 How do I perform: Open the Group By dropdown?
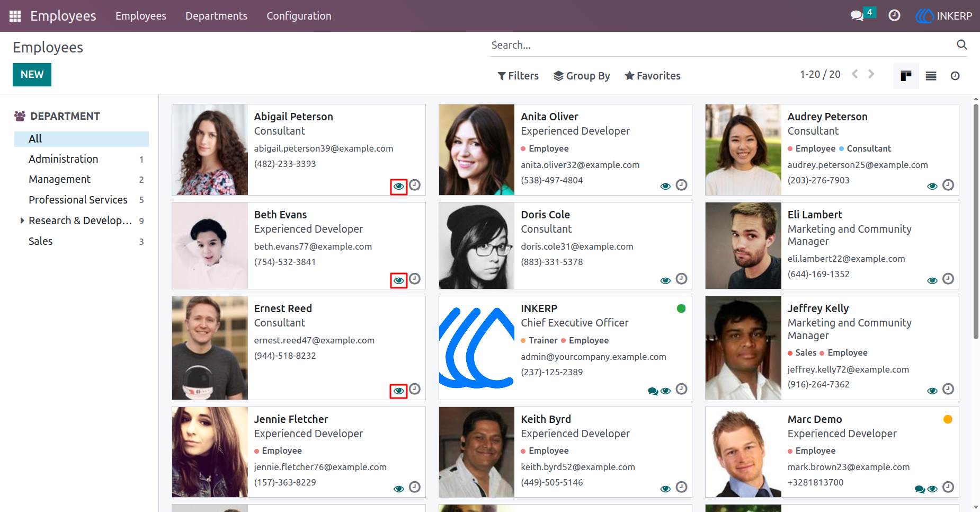click(x=582, y=76)
